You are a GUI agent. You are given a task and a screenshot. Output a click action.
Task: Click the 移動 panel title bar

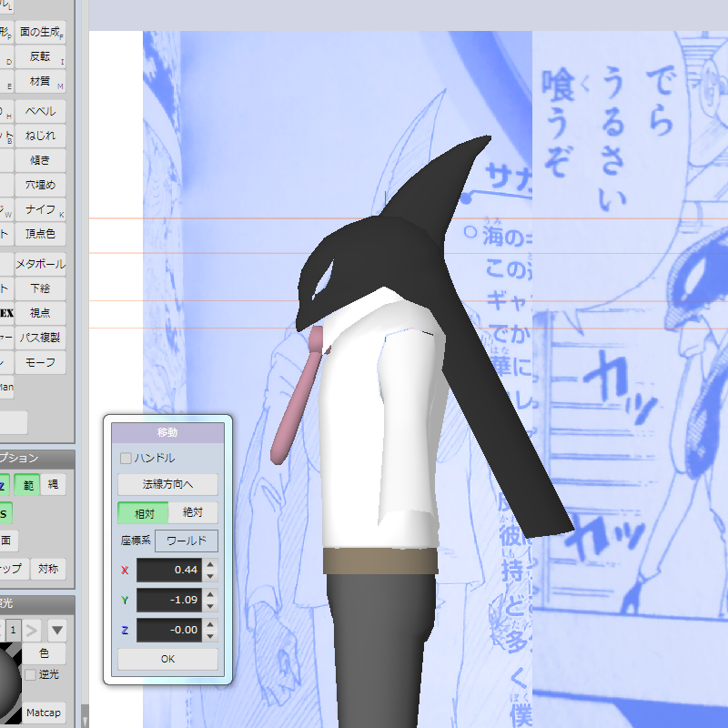click(167, 433)
